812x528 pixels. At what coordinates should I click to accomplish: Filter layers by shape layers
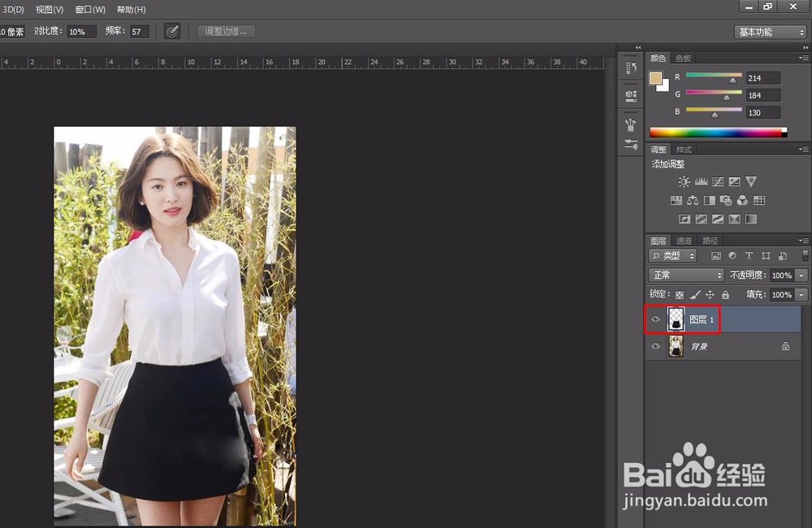click(766, 255)
